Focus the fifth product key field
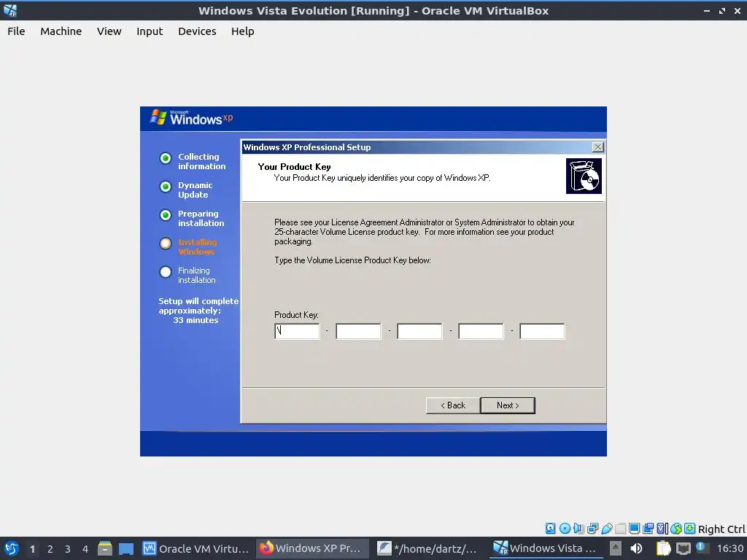 coord(542,331)
